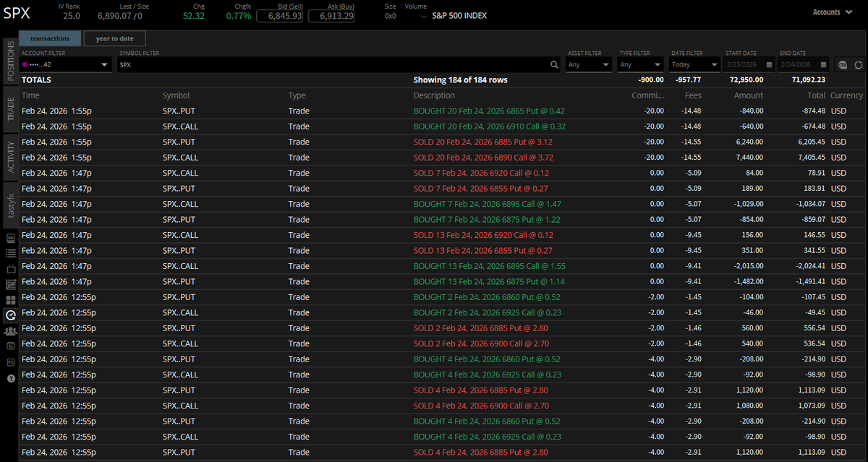This screenshot has height=462, width=868.
Task: Sort by the Amount column header
Action: (x=749, y=95)
